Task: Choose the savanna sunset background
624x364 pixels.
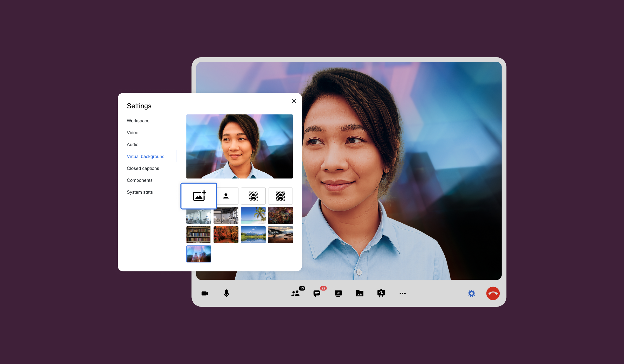Action: [x=281, y=235]
